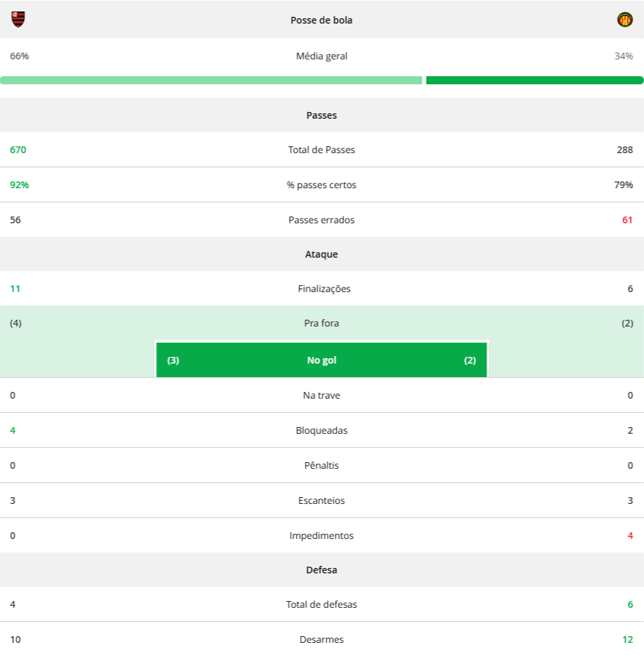Click the green No gol box
644x655 pixels.
(x=322, y=360)
